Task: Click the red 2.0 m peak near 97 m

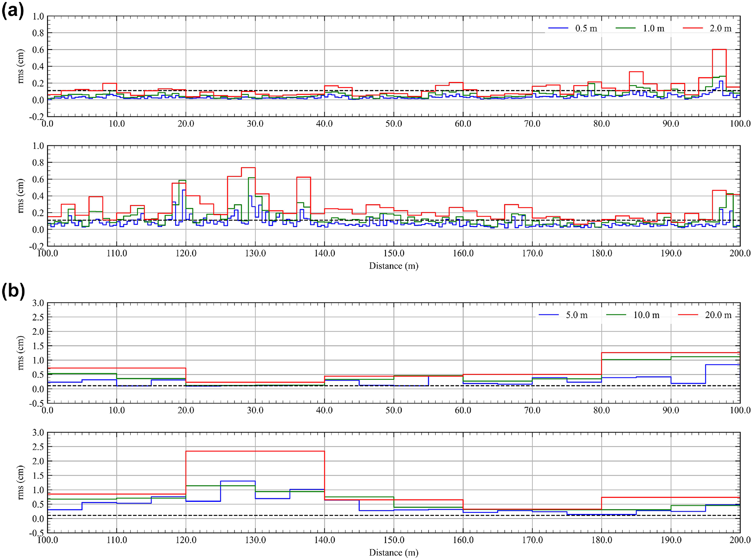Action: [719, 50]
